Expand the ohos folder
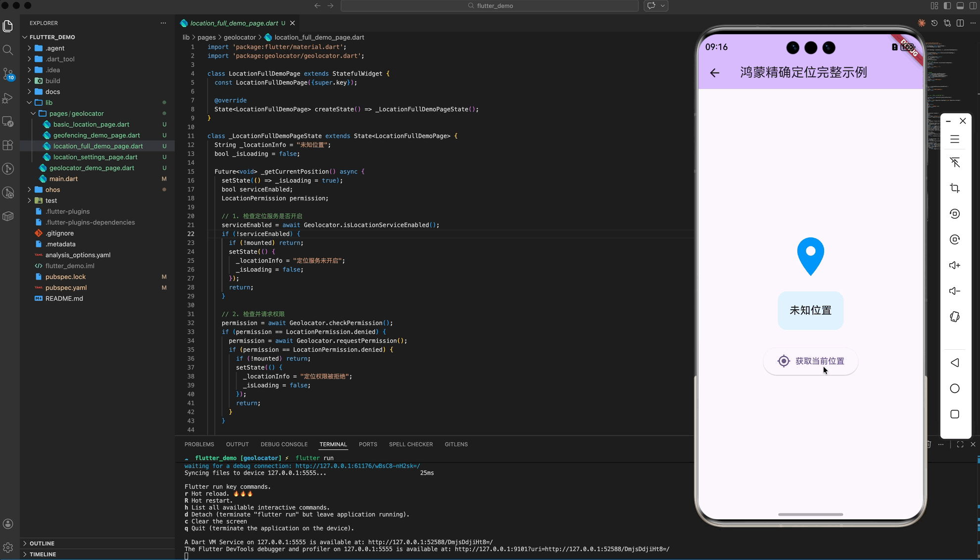This screenshot has height=560, width=980. [52, 190]
